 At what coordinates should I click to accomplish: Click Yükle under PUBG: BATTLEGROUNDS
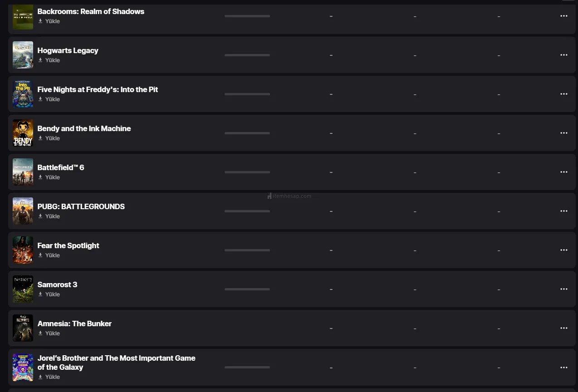tap(52, 216)
